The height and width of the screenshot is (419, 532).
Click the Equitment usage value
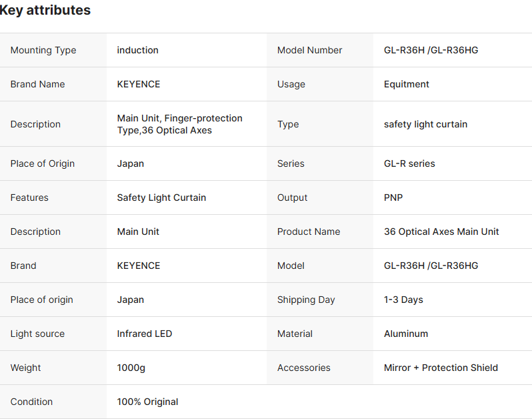coord(406,84)
